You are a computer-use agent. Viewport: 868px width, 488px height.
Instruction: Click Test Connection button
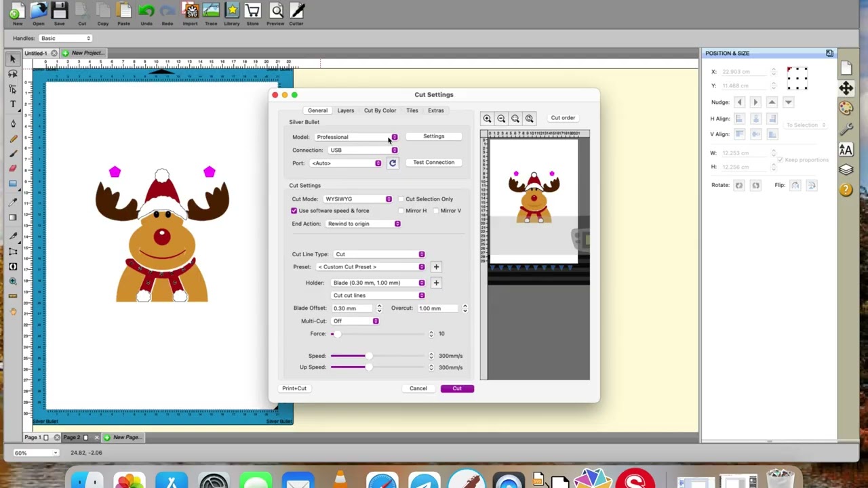[434, 163]
